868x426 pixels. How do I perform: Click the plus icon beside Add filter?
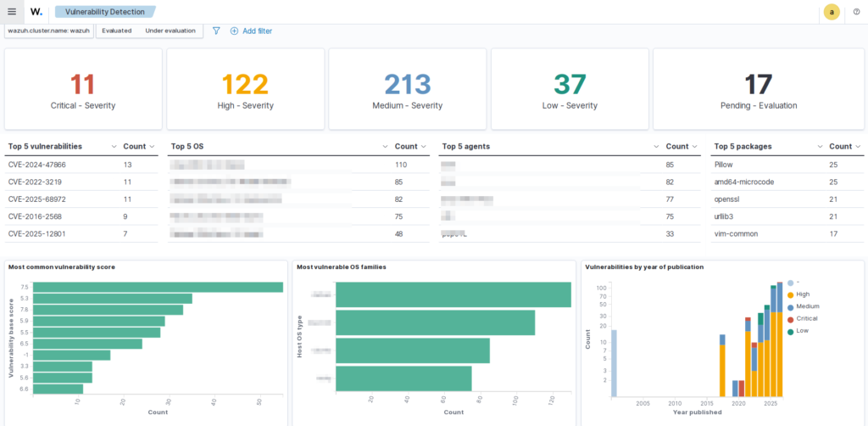coord(234,31)
